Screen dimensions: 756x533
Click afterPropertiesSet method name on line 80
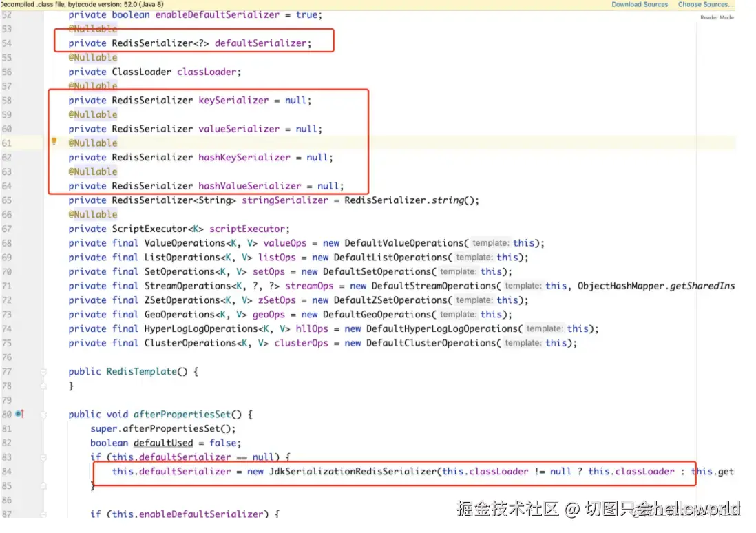[x=182, y=415]
